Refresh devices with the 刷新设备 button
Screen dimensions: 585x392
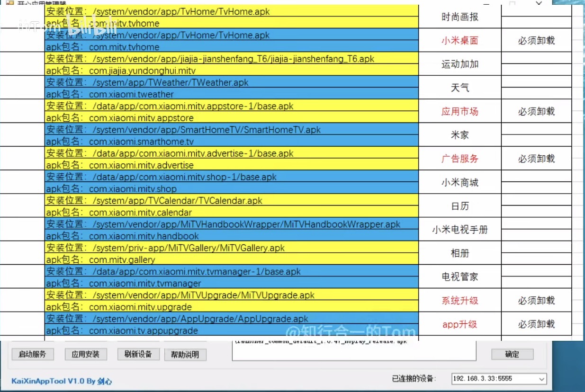pos(138,354)
